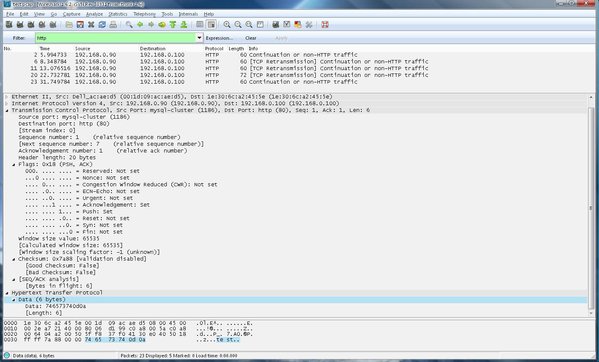This screenshot has width=599, height=362.
Task: Edit coloring rules icon
Action: coord(298,24)
